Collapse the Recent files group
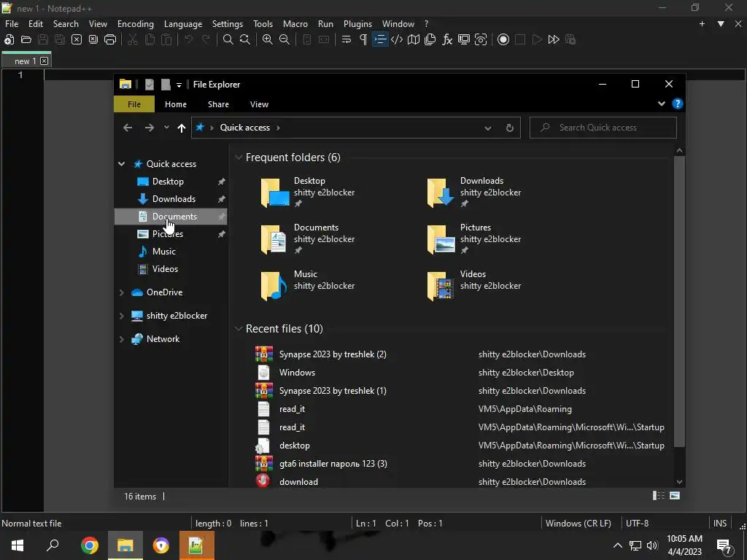This screenshot has height=560, width=747. 239,329
